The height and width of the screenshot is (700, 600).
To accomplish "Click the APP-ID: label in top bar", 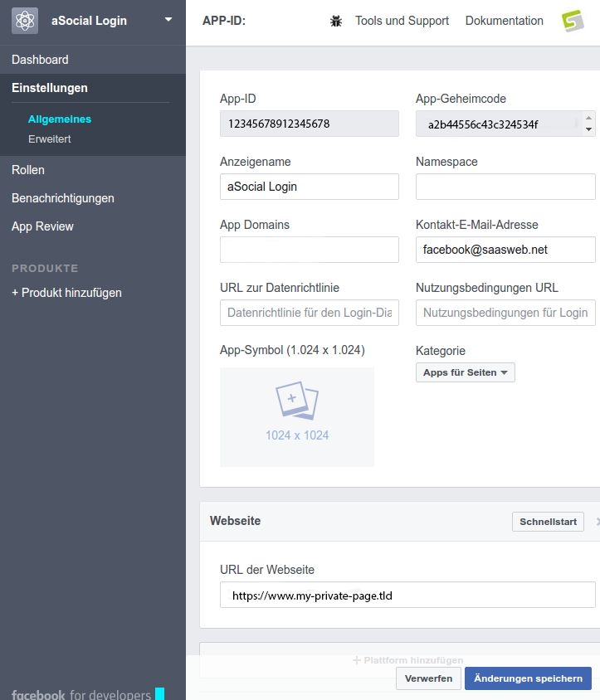I will click(x=224, y=21).
